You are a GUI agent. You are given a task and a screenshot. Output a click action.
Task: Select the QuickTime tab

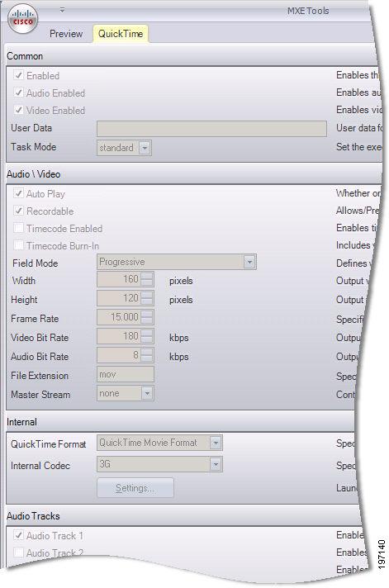pyautogui.click(x=121, y=34)
